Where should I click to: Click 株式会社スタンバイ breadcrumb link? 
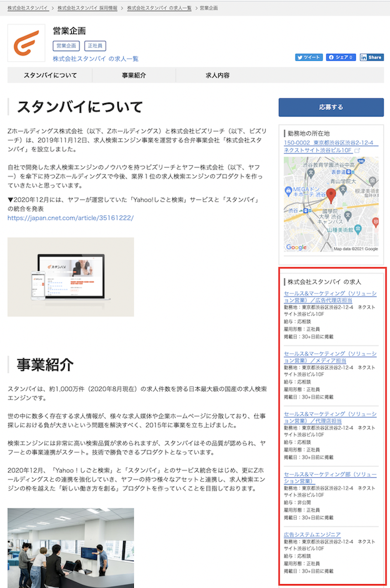pyautogui.click(x=28, y=8)
